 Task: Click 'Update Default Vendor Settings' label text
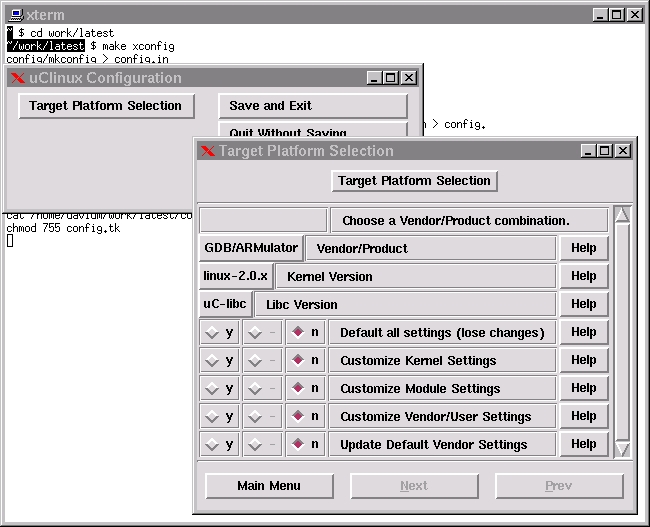(434, 445)
